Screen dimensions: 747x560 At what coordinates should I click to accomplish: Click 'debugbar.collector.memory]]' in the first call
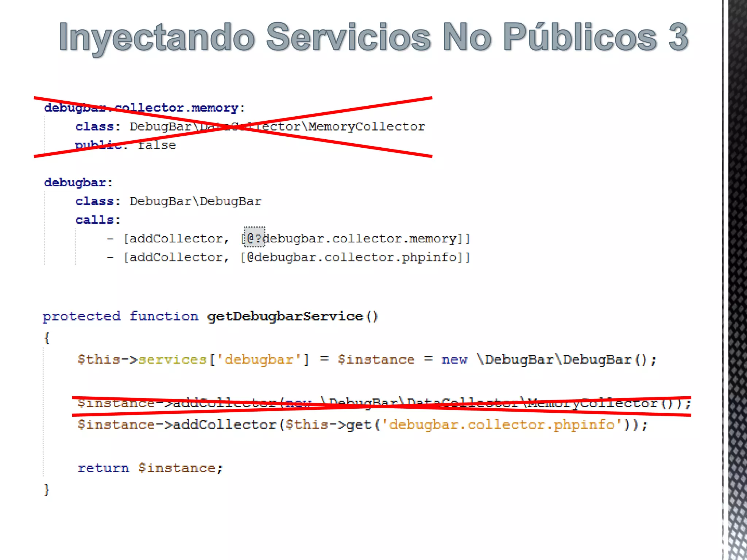[x=367, y=239]
